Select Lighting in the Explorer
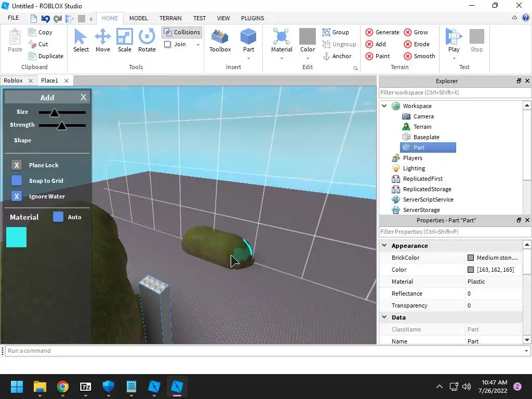 [414, 168]
